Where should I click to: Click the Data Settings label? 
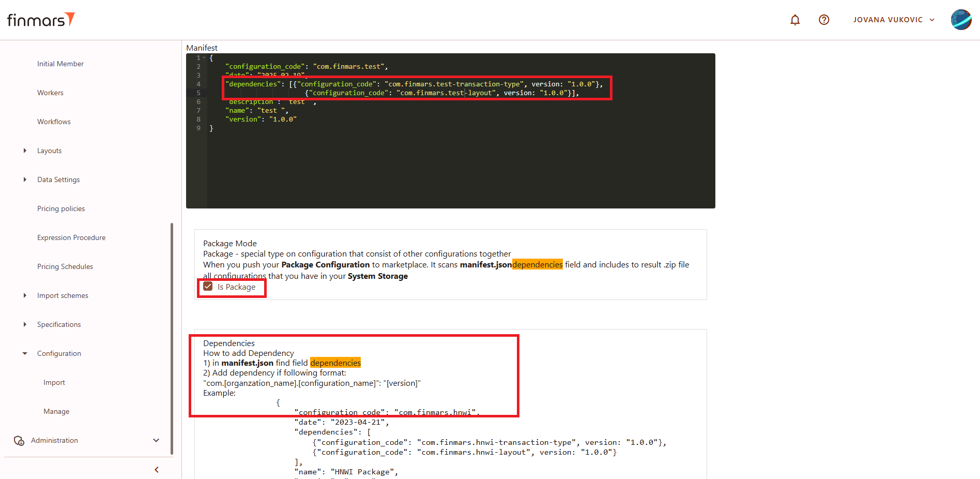(58, 179)
